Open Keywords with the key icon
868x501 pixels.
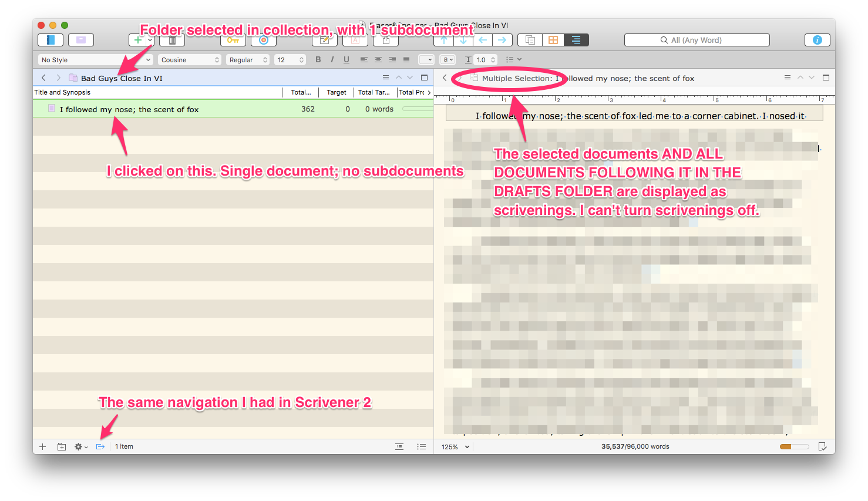coord(233,40)
